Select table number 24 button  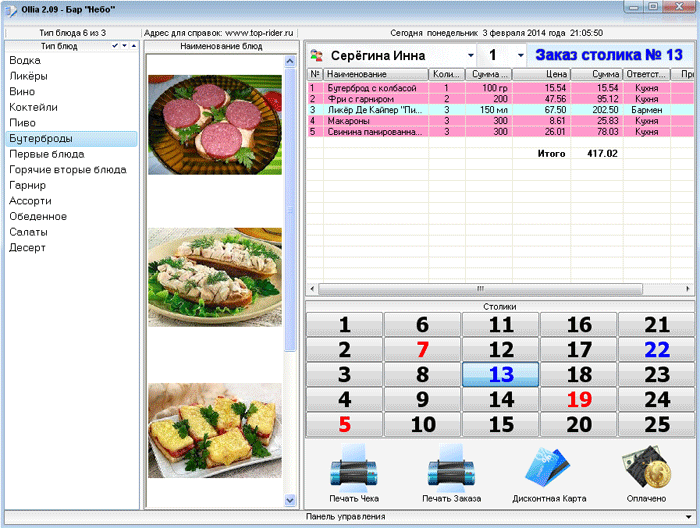click(657, 399)
